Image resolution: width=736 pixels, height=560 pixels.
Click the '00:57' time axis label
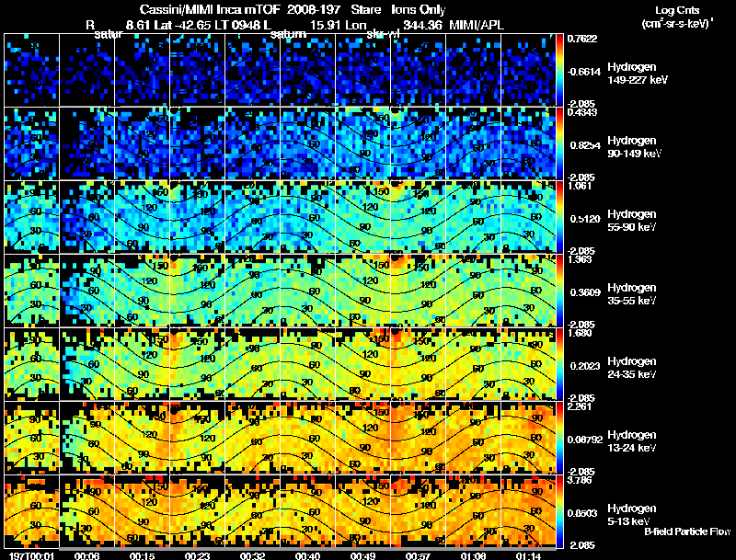pos(418,556)
